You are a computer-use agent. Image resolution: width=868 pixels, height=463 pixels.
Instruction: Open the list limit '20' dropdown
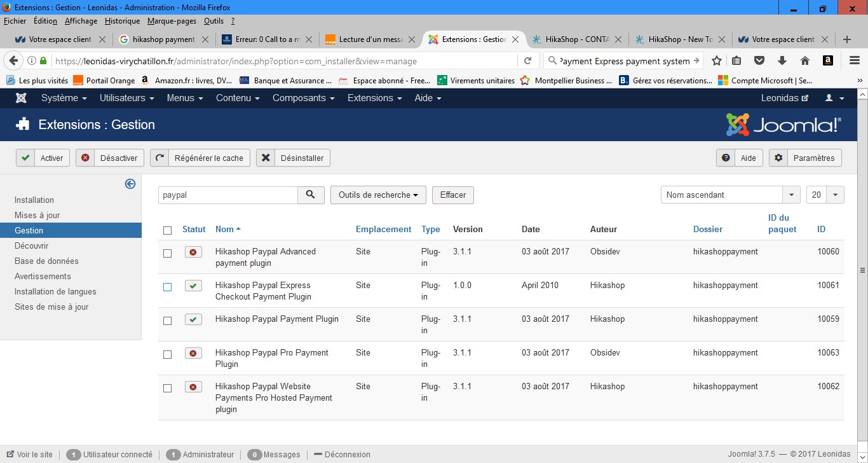tap(825, 195)
